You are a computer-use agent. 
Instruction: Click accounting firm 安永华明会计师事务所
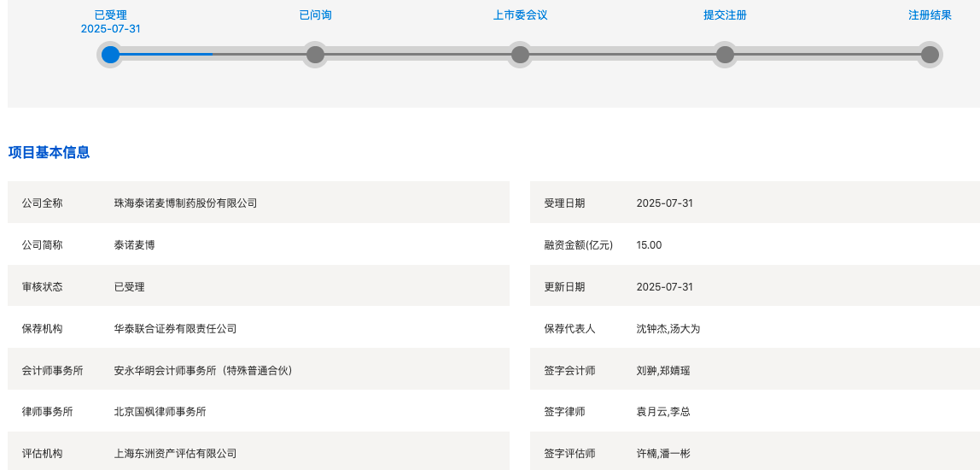(x=203, y=371)
